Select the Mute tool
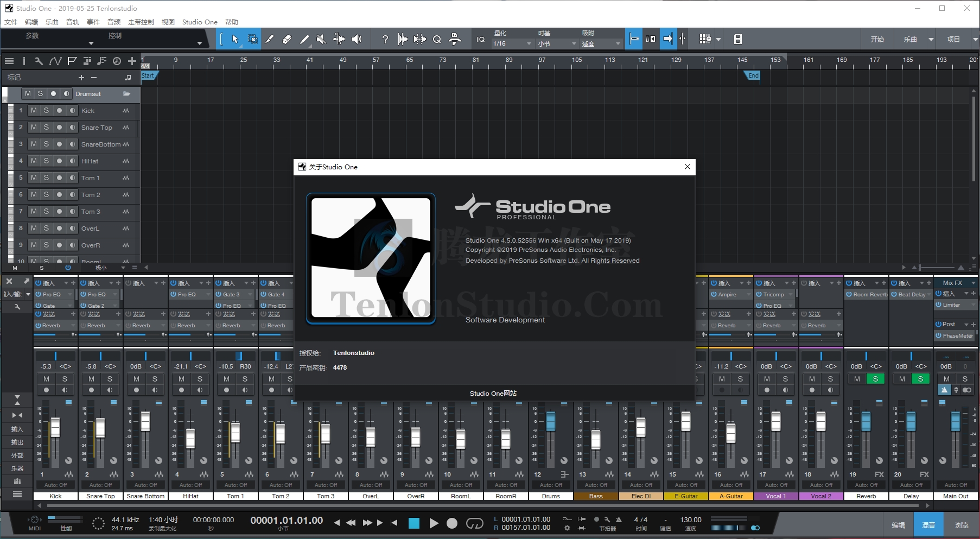Screen dimensions: 980x539 tap(321, 39)
